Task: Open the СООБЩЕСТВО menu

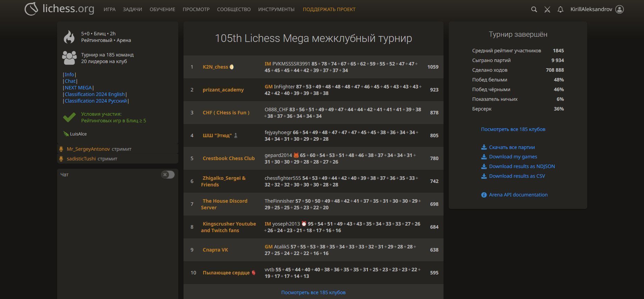Action: 234,9
